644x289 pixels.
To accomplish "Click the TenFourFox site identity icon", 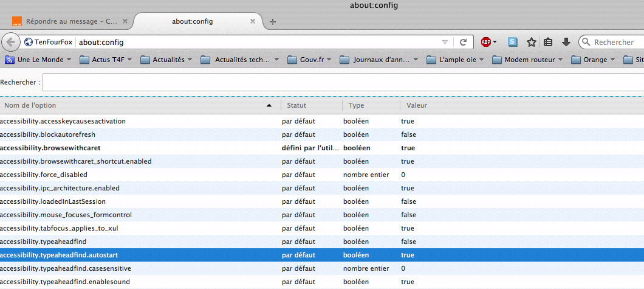I will coord(49,42).
